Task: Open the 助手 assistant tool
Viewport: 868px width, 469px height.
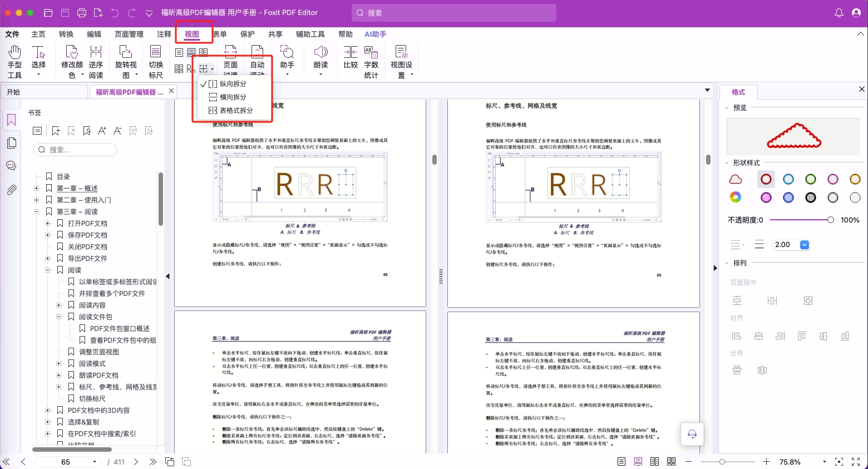Action: coord(287,60)
